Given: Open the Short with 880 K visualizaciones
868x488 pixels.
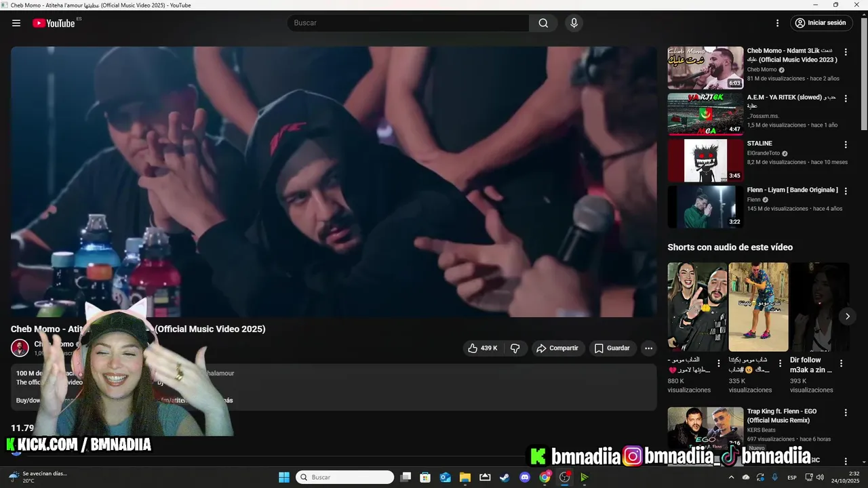Looking at the screenshot, I should click(697, 306).
